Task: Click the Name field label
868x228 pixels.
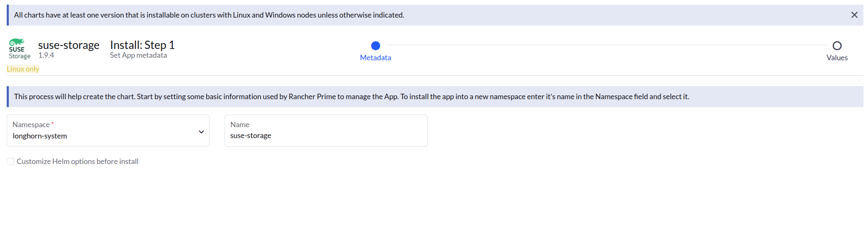Action: (240, 125)
